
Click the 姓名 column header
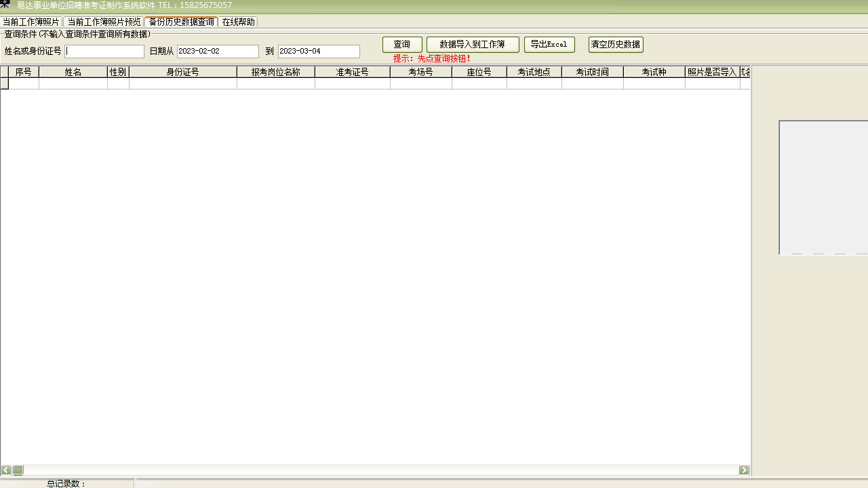(73, 72)
